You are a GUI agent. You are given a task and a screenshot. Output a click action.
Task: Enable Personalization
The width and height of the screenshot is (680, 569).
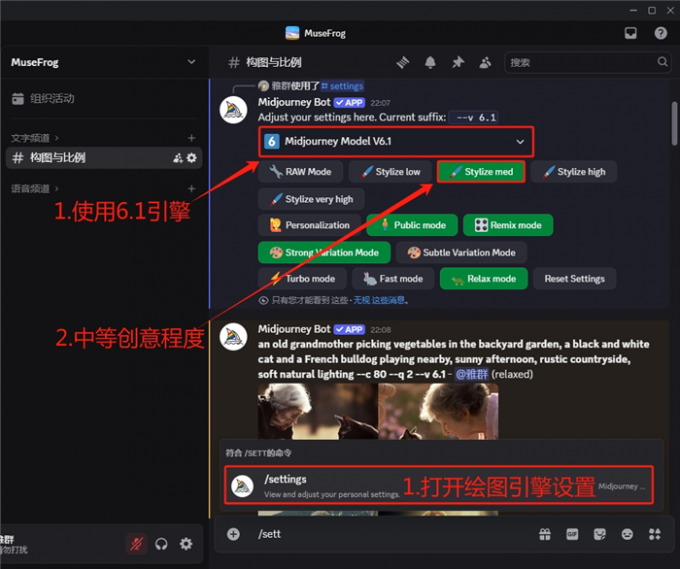click(x=310, y=225)
